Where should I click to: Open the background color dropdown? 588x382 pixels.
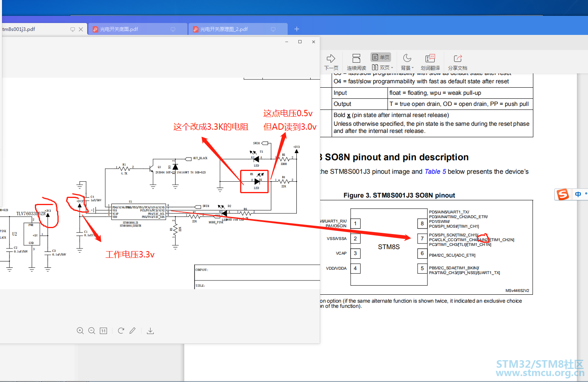coord(407,62)
